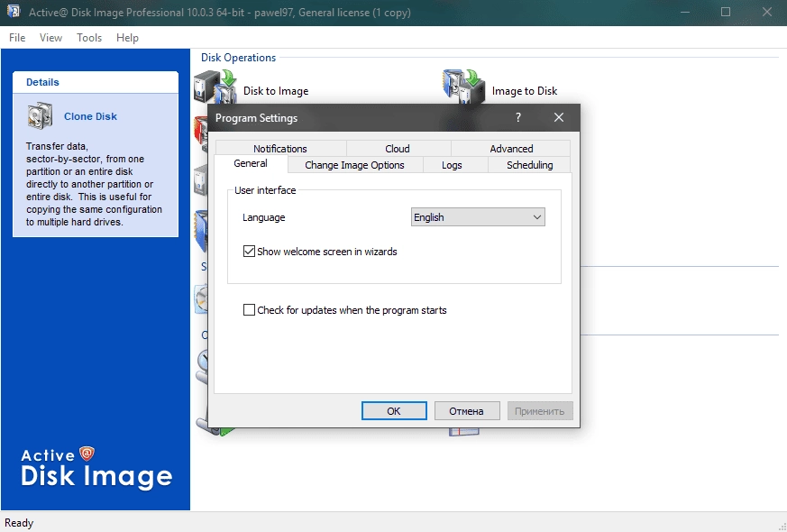Image resolution: width=787 pixels, height=532 pixels.
Task: Click the User interface group label
Action: [265, 190]
